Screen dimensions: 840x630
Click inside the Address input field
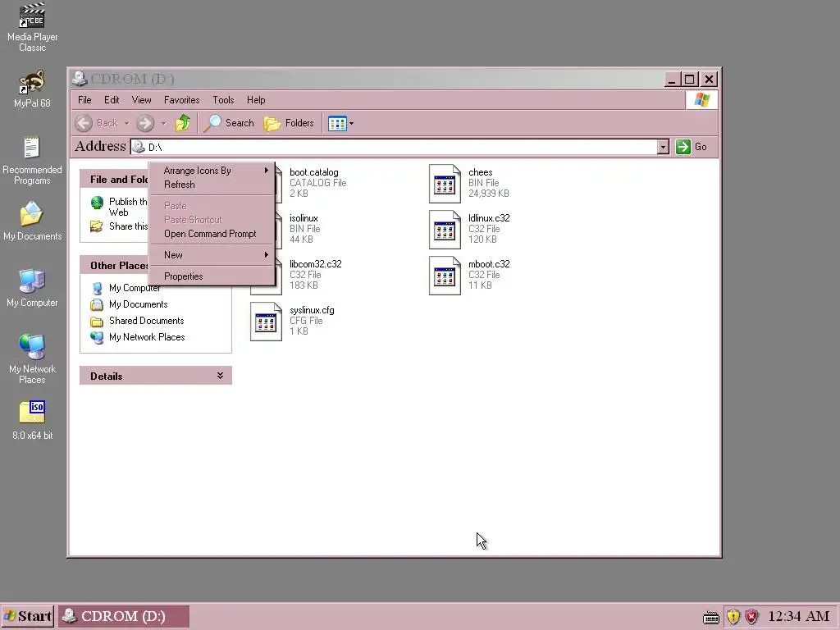[x=394, y=147]
